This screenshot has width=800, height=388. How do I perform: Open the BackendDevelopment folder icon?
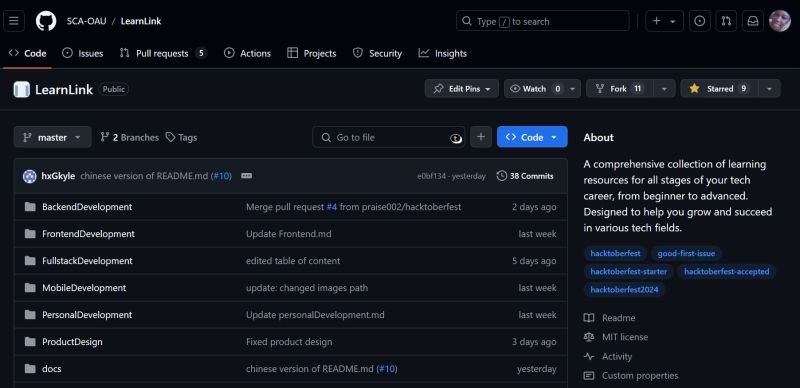[x=30, y=207]
